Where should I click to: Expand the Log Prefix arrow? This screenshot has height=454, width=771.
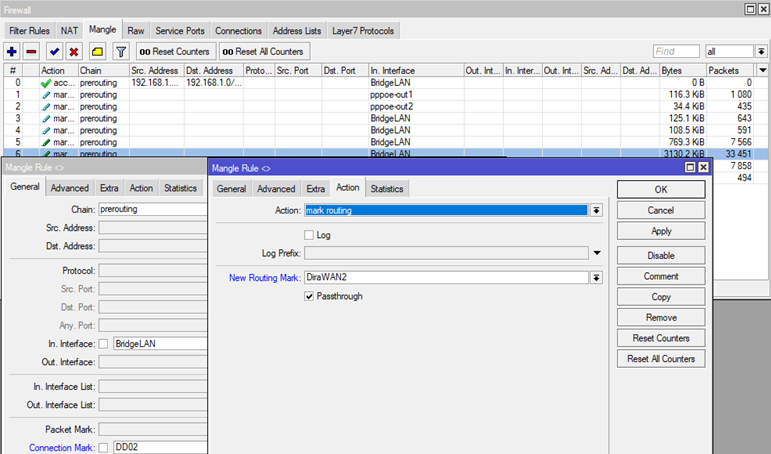point(596,253)
